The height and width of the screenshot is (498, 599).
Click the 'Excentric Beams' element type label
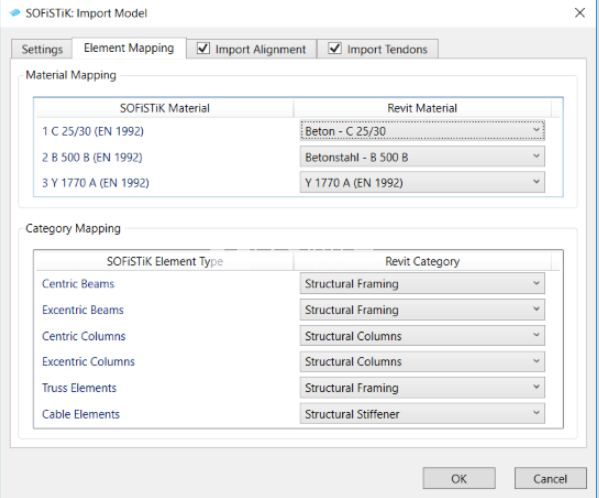click(x=83, y=310)
